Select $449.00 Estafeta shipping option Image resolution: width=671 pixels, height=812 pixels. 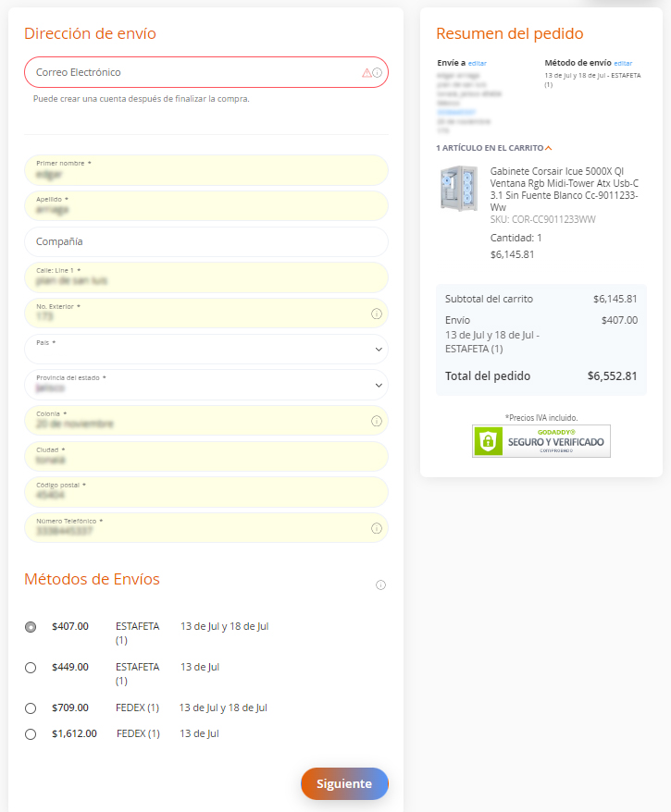pos(31,667)
